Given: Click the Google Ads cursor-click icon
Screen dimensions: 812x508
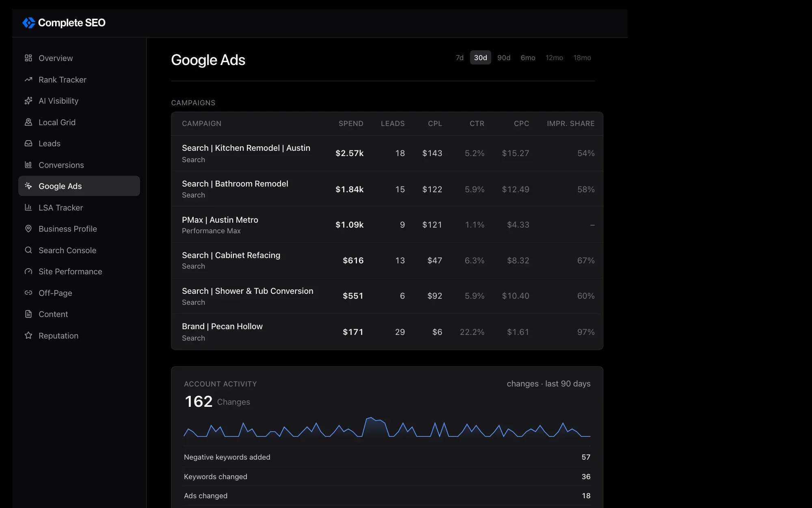Looking at the screenshot, I should pyautogui.click(x=28, y=186).
